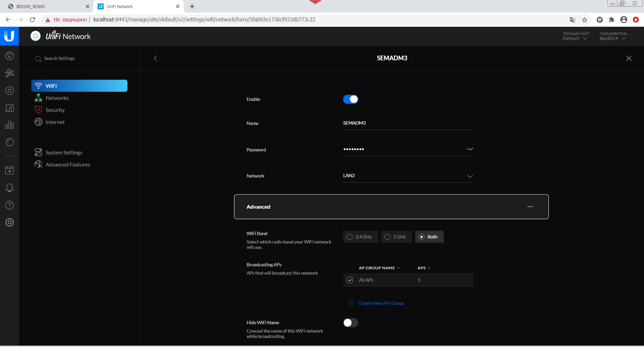Select the Both bands option
644x347 pixels.
coord(429,237)
